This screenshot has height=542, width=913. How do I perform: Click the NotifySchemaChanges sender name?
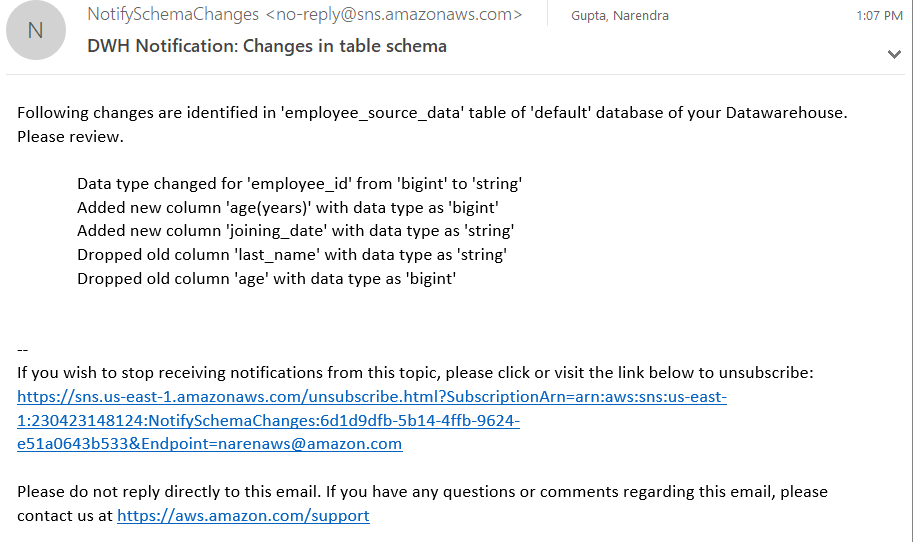tap(172, 15)
